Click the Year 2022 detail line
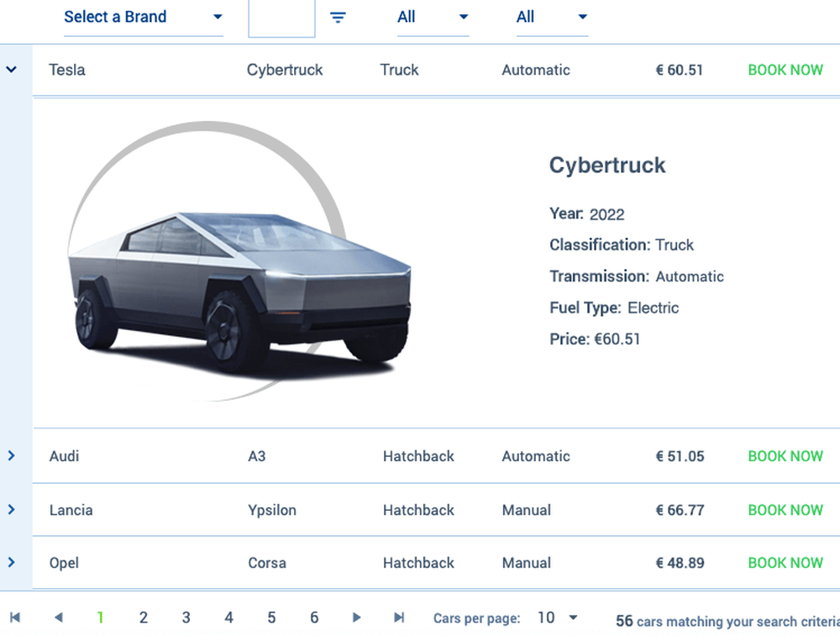This screenshot has height=635, width=840. pyautogui.click(x=587, y=214)
